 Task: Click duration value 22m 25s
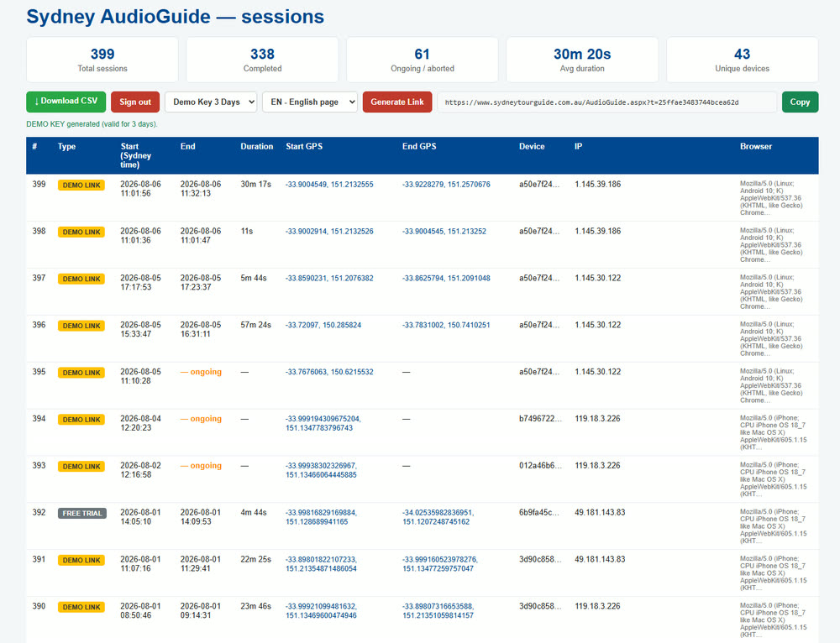255,560
